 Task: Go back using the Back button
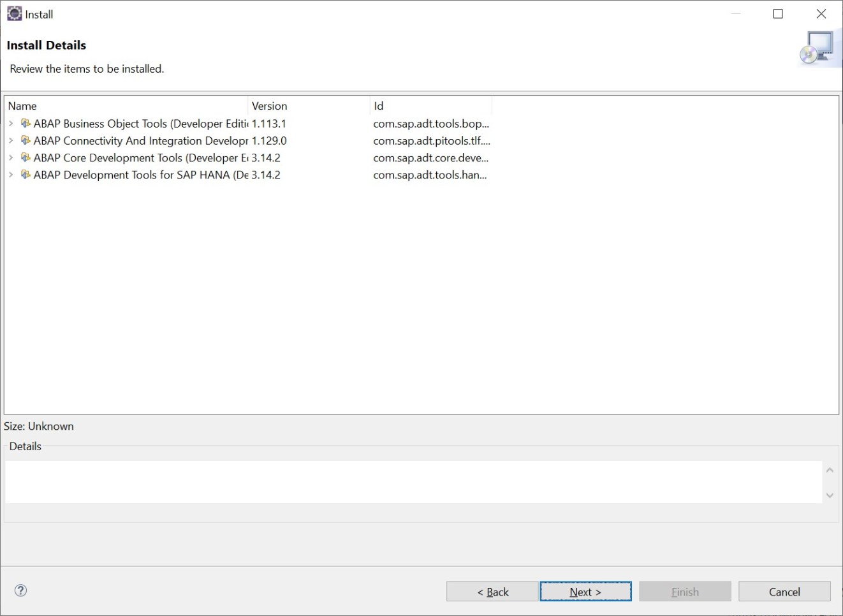tap(492, 591)
